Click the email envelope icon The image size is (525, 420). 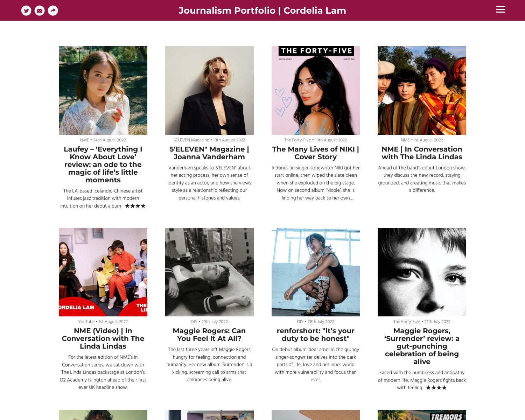click(40, 10)
